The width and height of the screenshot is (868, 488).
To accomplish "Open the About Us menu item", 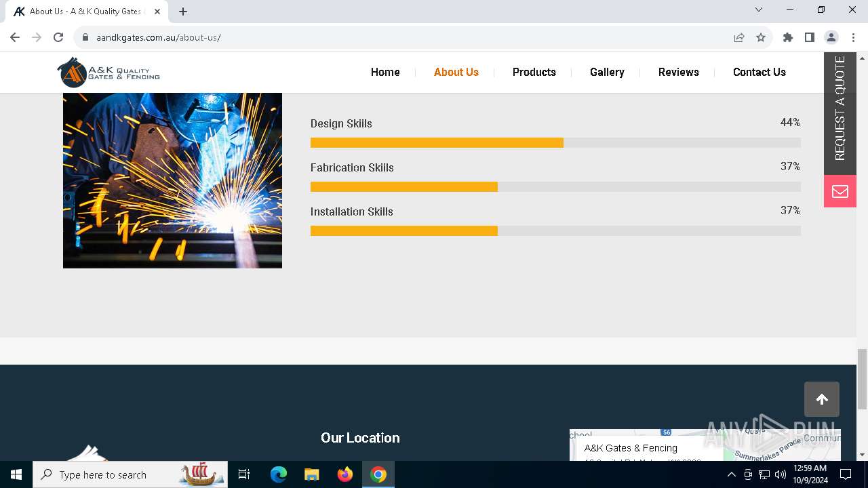I will click(x=456, y=72).
